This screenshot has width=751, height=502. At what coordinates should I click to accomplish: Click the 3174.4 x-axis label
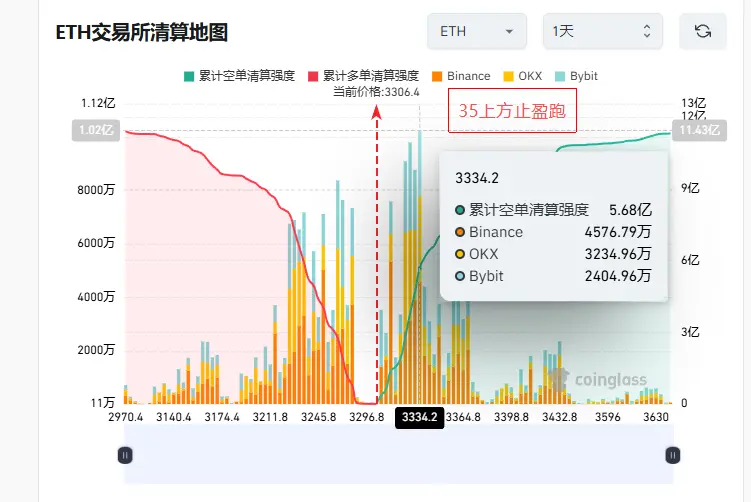(222, 417)
